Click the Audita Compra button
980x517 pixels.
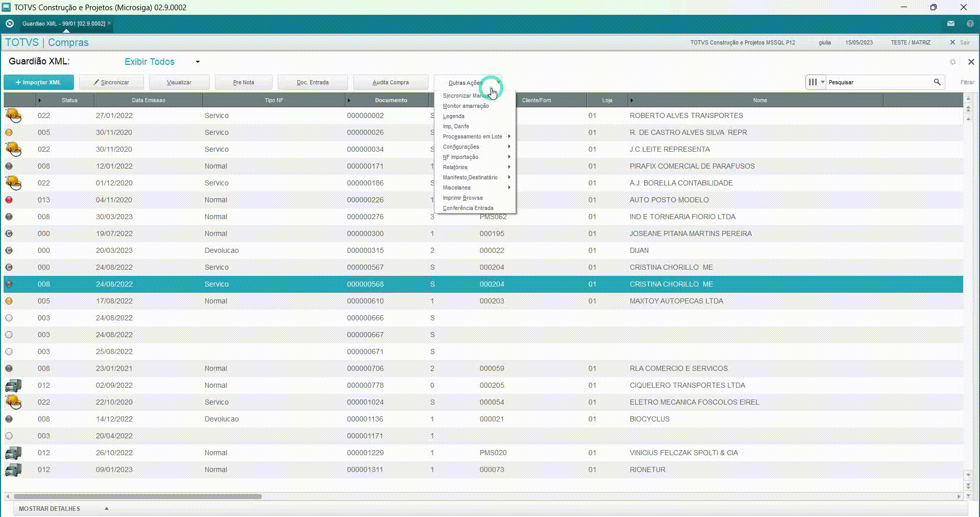(x=390, y=82)
